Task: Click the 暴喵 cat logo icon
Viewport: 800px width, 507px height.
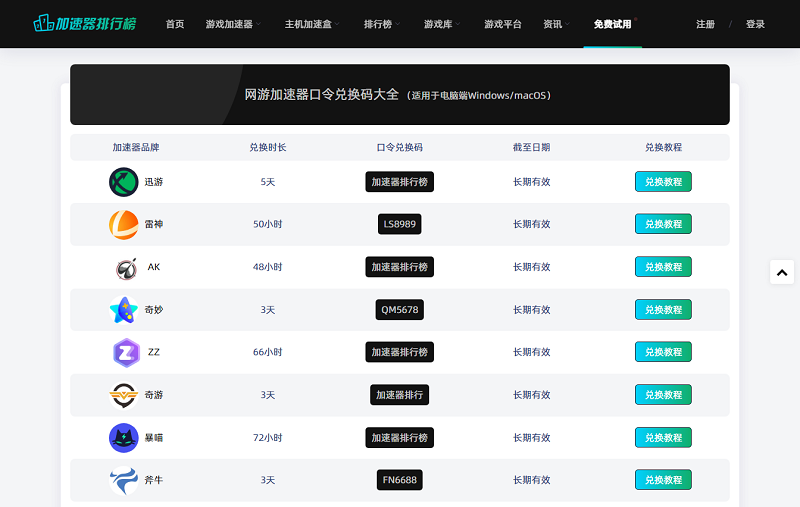Action: point(123,438)
